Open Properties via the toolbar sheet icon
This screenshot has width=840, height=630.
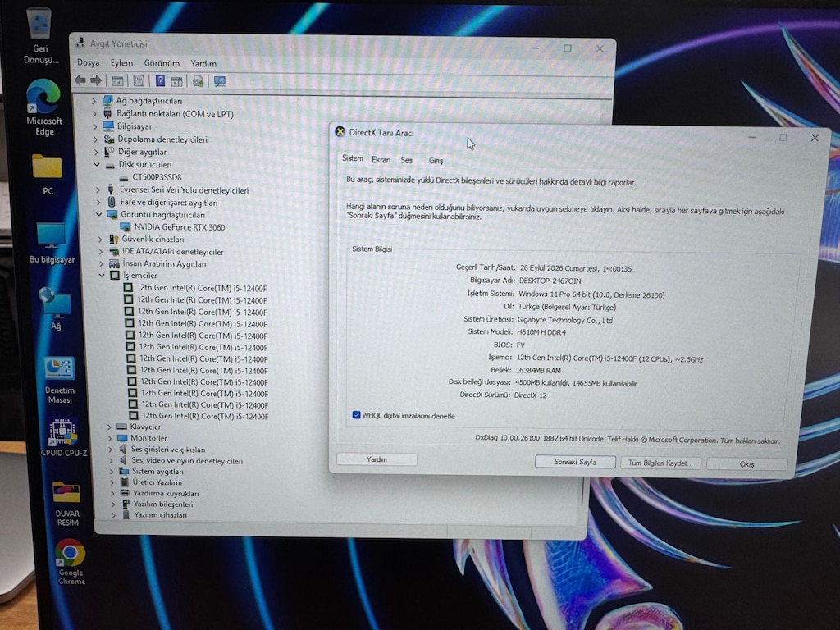(x=139, y=81)
